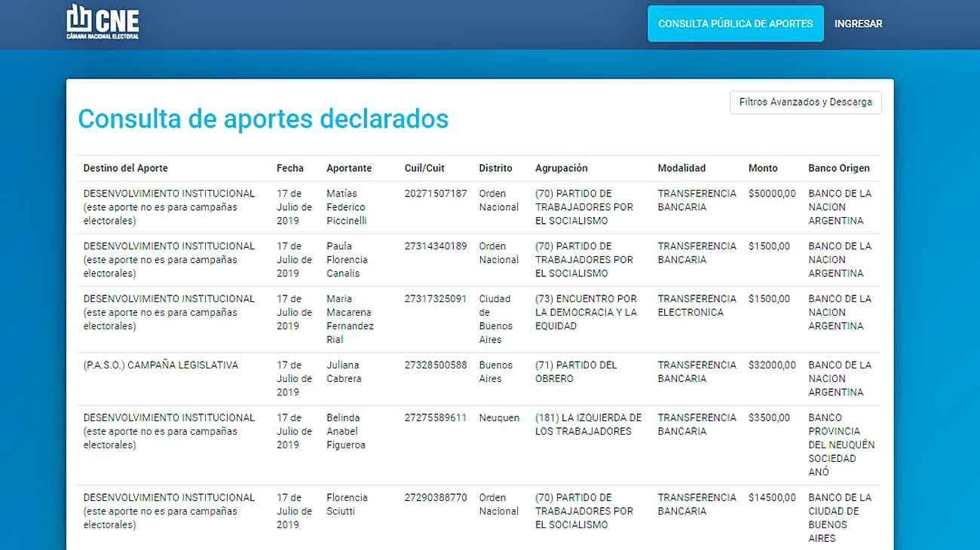Click the $14500,00 amount cell
This screenshot has width=980, height=550.
(x=772, y=498)
